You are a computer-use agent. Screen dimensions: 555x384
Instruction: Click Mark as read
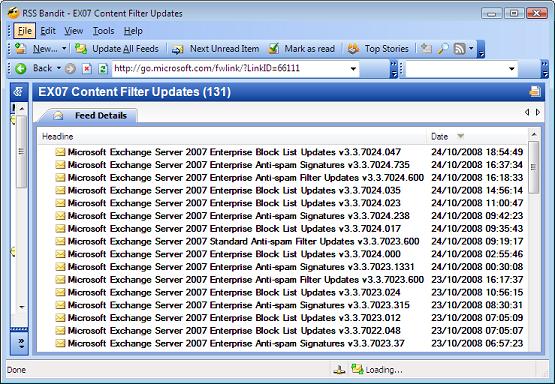(309, 48)
